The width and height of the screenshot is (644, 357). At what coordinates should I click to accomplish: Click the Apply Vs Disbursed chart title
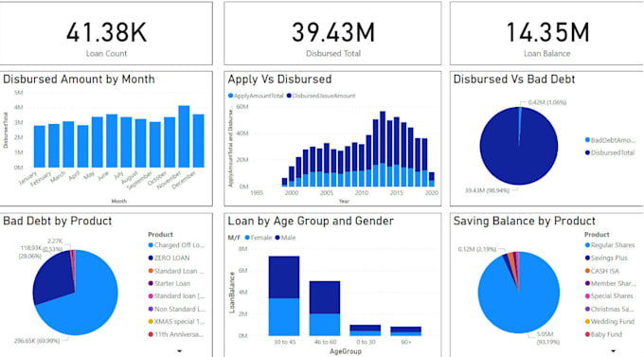pyautogui.click(x=279, y=80)
